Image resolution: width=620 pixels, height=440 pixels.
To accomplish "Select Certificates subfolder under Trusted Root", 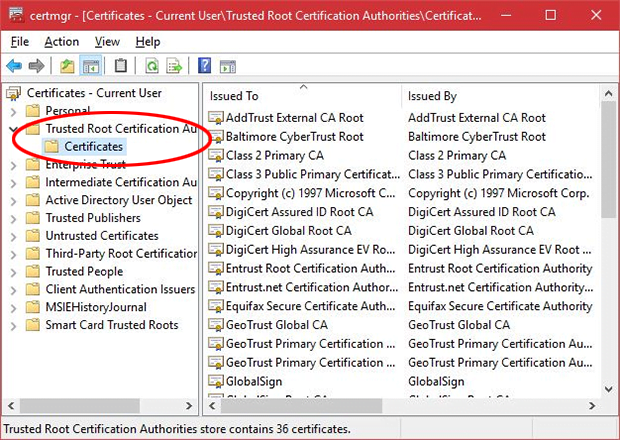I will pyautogui.click(x=85, y=147).
